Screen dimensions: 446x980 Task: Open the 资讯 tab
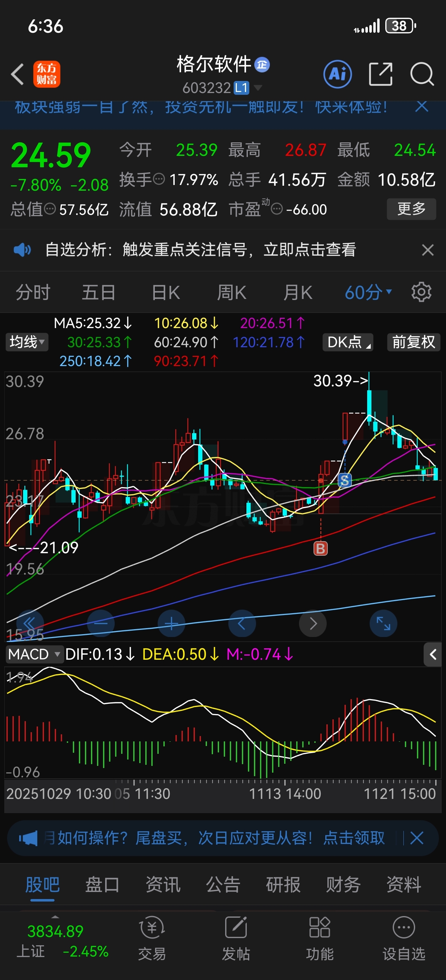[x=163, y=884]
